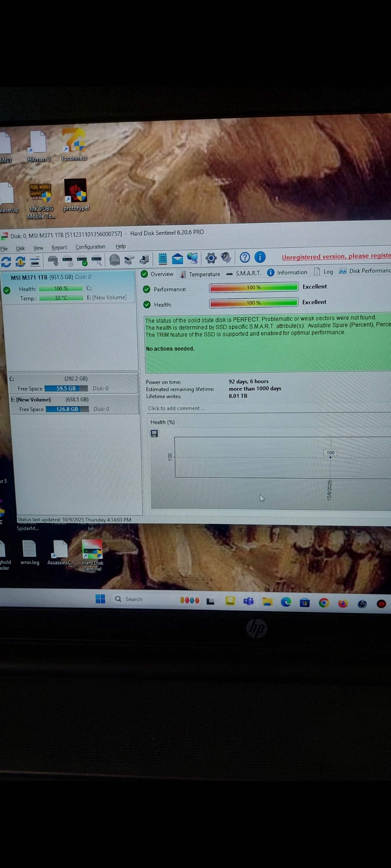The image size is (391, 868).
Task: Click the Unregistered version register link
Action: tap(336, 256)
